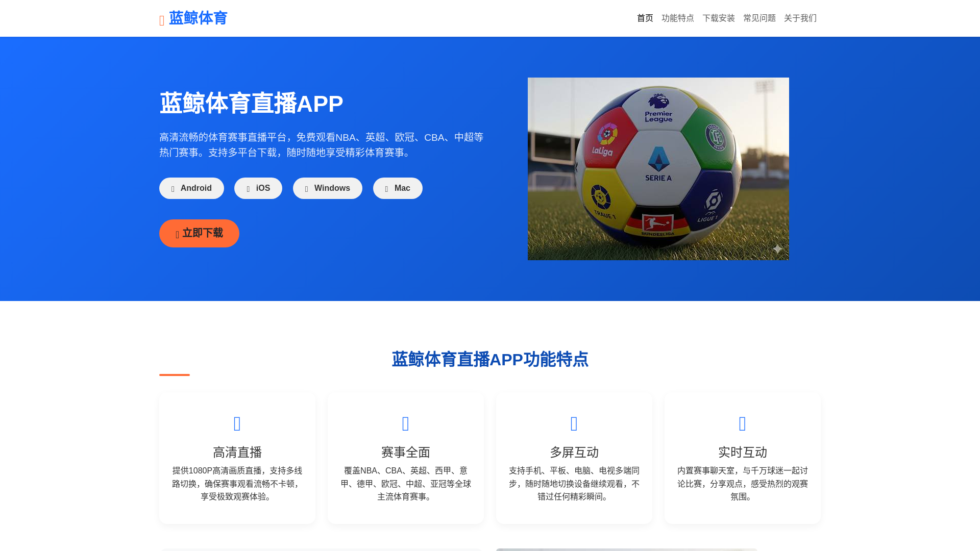Choose the iOS platform button
This screenshot has width=980, height=551.
(x=258, y=188)
